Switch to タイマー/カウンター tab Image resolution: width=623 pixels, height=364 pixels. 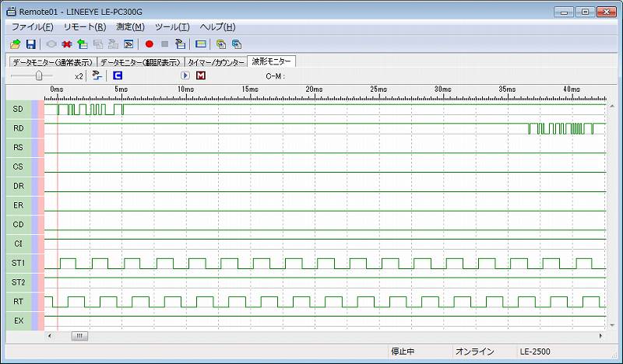216,62
